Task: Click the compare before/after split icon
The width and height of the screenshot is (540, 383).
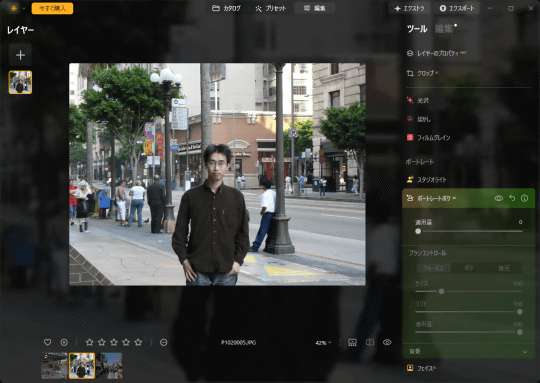Action: click(370, 342)
